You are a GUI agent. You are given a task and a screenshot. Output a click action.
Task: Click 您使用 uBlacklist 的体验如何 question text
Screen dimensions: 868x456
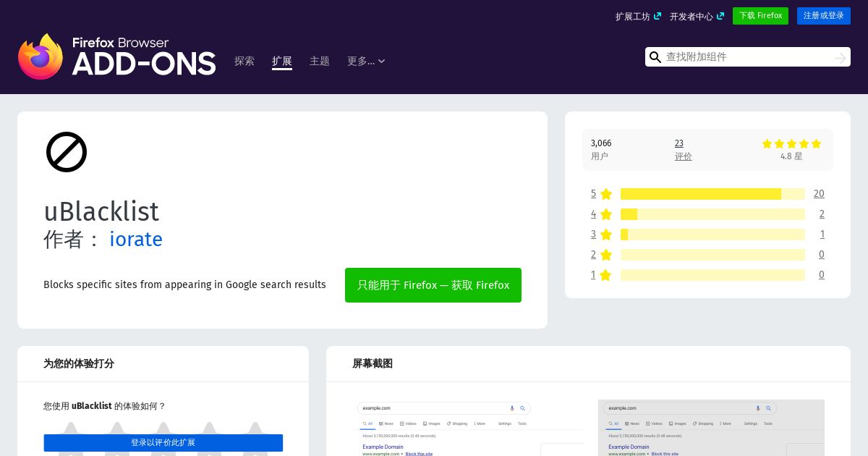[105, 406]
